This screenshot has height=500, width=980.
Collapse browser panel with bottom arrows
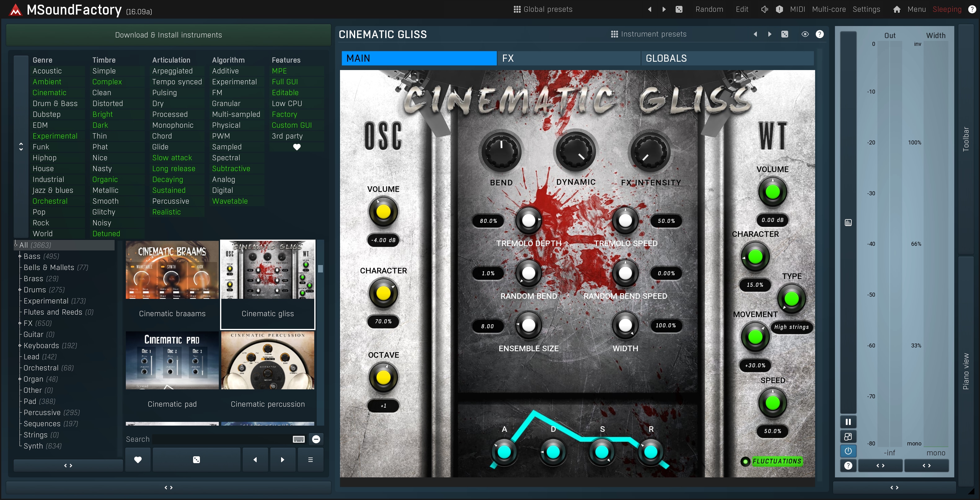pyautogui.click(x=169, y=487)
